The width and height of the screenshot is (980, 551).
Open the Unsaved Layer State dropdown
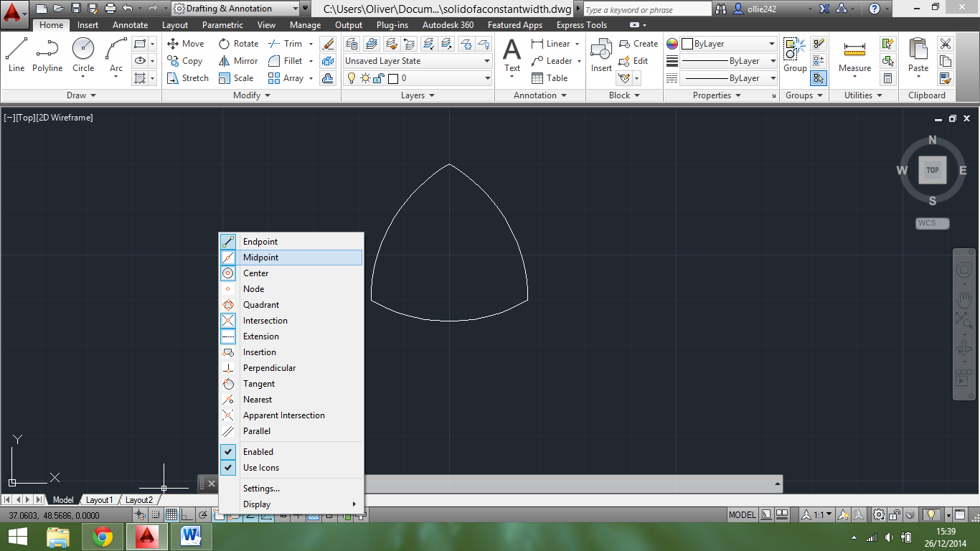[418, 61]
